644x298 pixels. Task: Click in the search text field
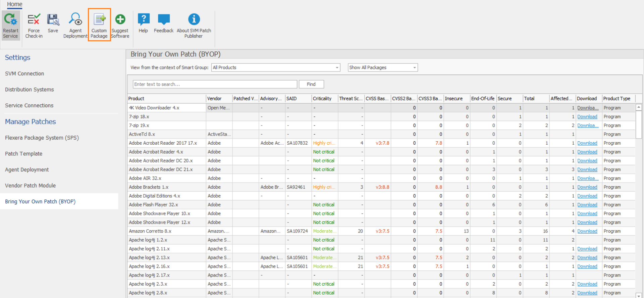click(215, 84)
